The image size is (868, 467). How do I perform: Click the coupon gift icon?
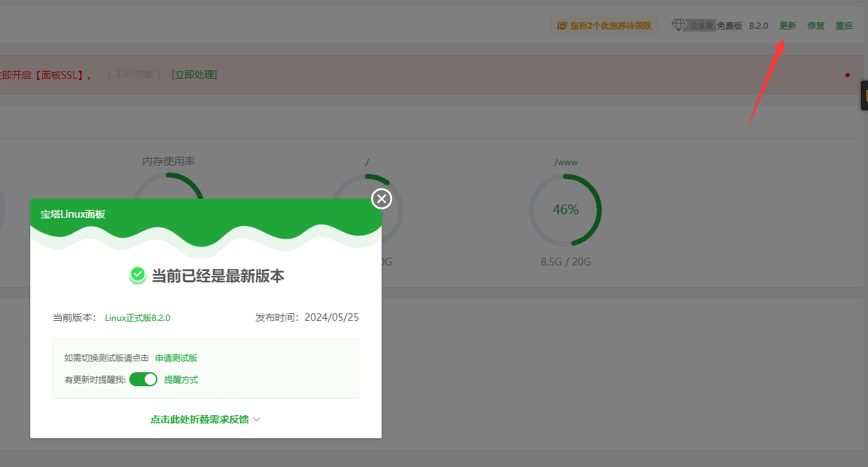tap(562, 26)
